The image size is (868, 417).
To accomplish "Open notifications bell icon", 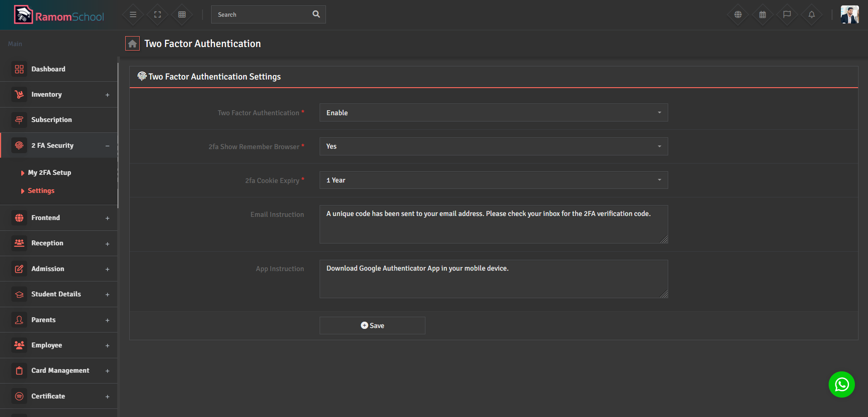I will tap(811, 14).
